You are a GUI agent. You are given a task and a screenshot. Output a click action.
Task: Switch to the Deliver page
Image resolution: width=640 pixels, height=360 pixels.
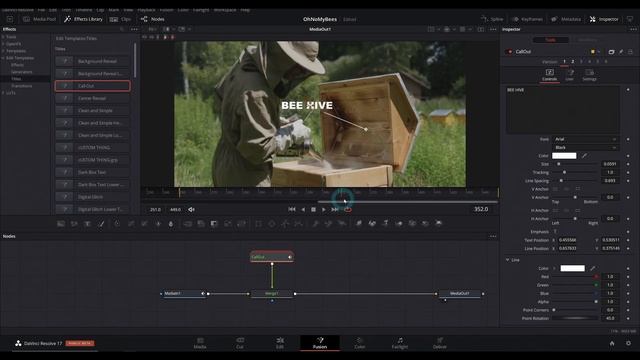tap(440, 343)
